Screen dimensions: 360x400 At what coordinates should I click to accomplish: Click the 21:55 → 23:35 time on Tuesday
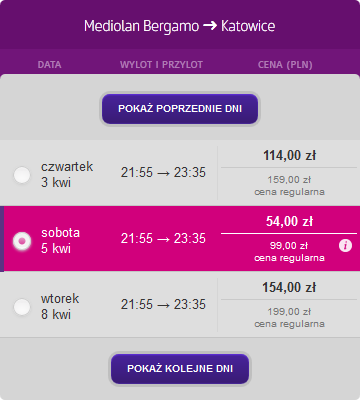[163, 305]
